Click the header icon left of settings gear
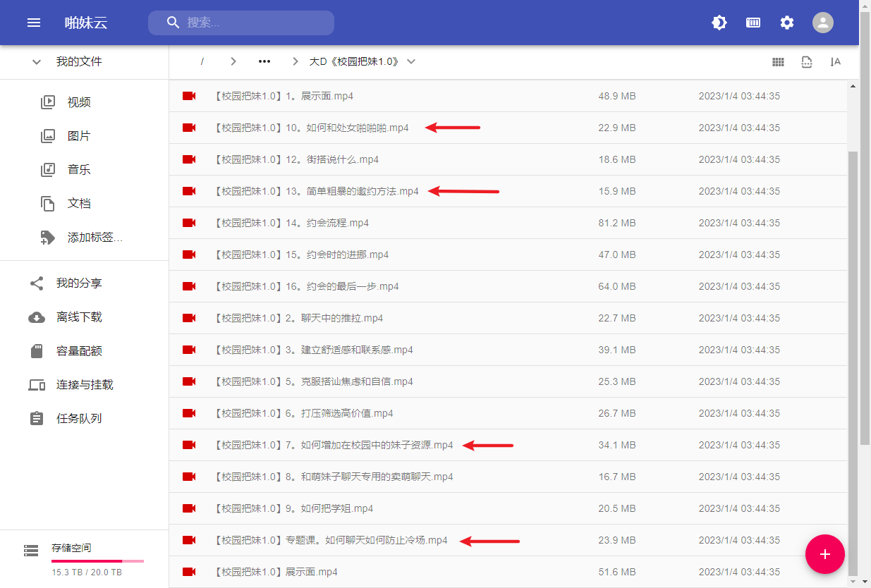 coord(753,23)
